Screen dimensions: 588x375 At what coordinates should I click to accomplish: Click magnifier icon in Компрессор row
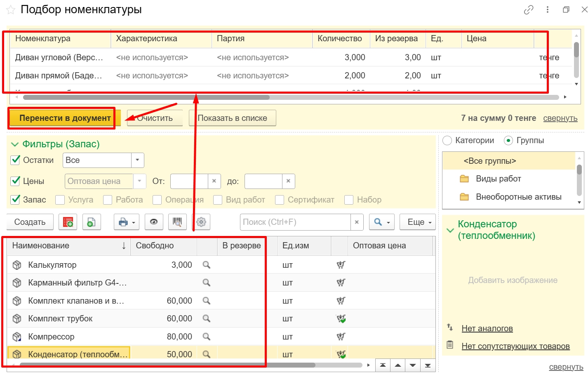pyautogui.click(x=207, y=337)
